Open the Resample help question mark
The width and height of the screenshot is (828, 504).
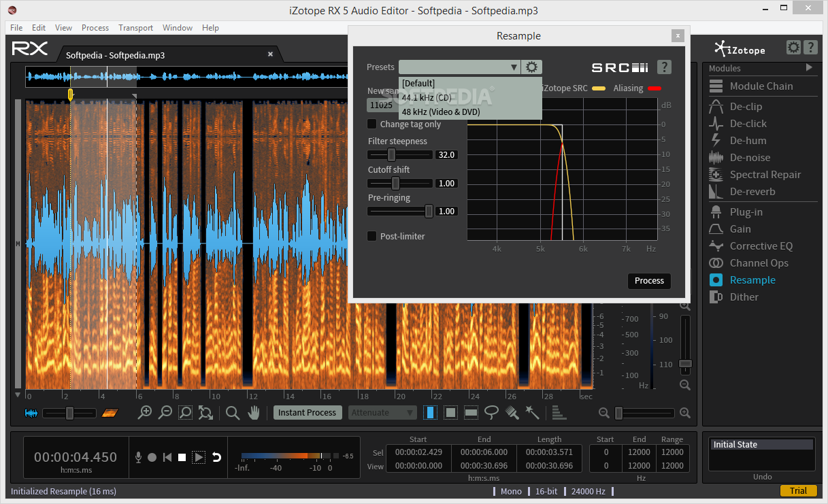665,67
